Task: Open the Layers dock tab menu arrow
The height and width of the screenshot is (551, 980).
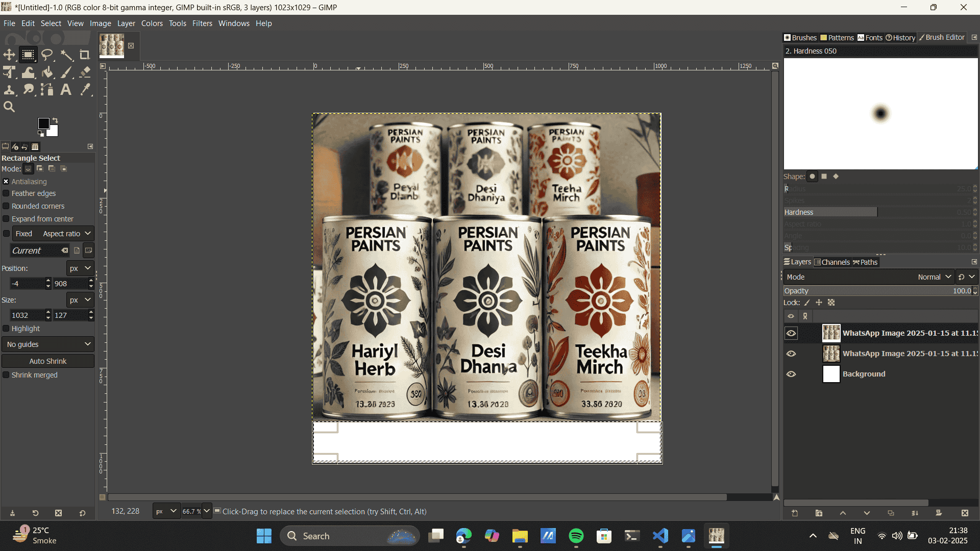Action: click(974, 262)
